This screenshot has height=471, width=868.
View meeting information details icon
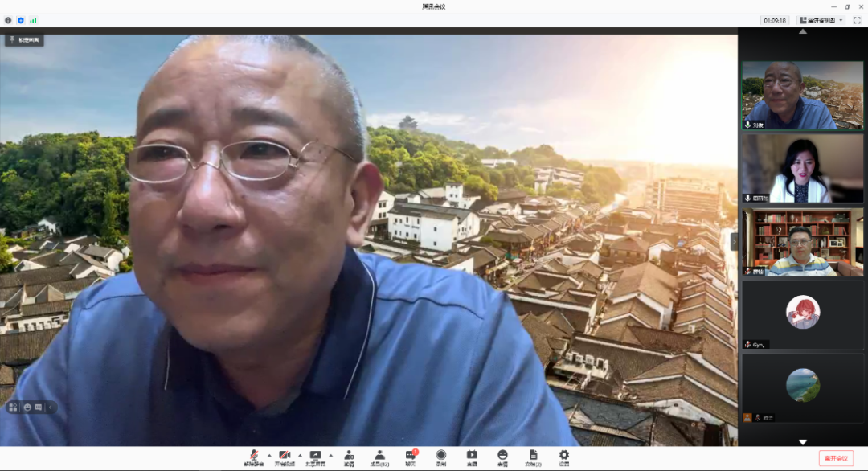click(x=8, y=20)
